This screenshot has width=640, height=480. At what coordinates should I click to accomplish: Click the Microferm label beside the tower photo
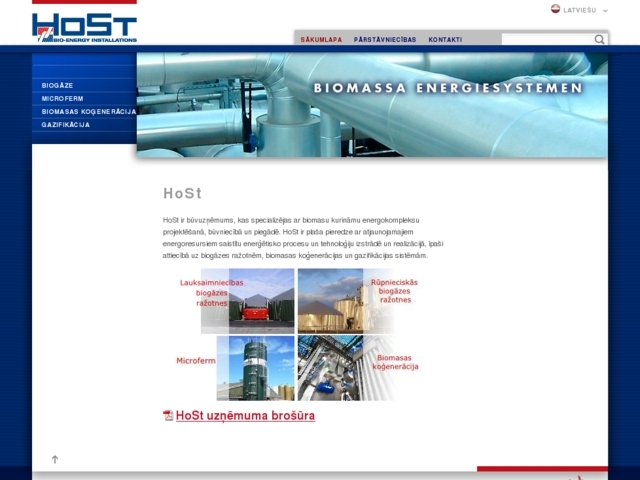tap(196, 360)
